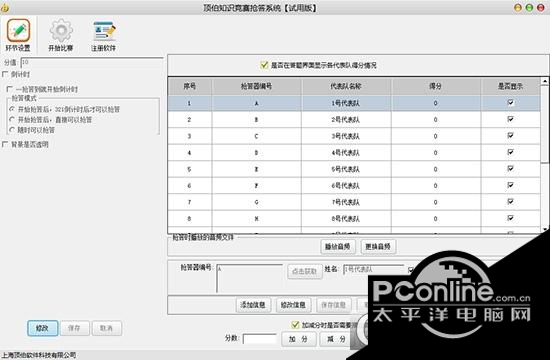
Task: Select 开始抢答后，321倒计时后才可以抢答 radio option
Action: tap(12, 109)
